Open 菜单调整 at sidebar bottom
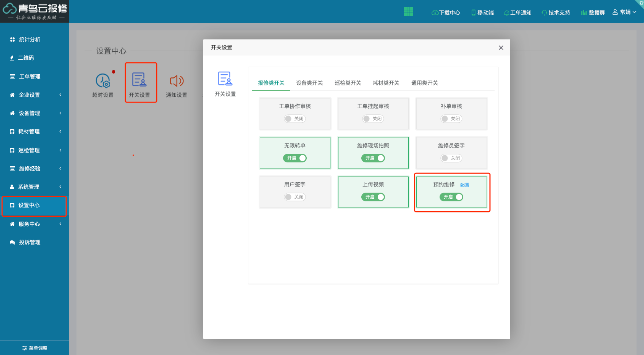This screenshot has width=644, height=355. tap(34, 348)
